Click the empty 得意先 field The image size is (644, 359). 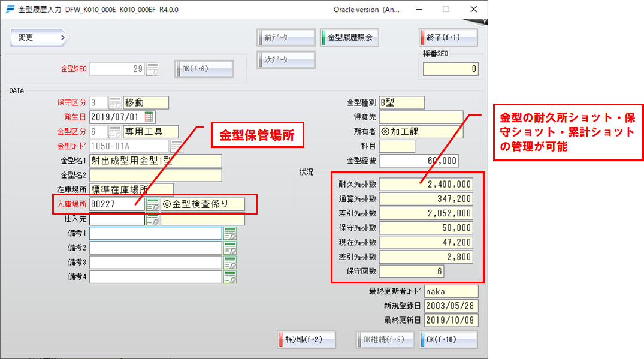pos(421,117)
